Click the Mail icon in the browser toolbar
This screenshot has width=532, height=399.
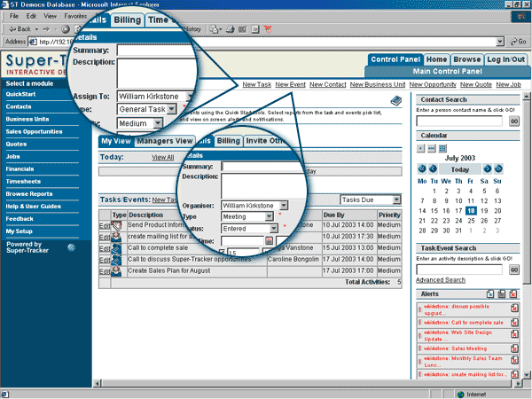[x=214, y=29]
